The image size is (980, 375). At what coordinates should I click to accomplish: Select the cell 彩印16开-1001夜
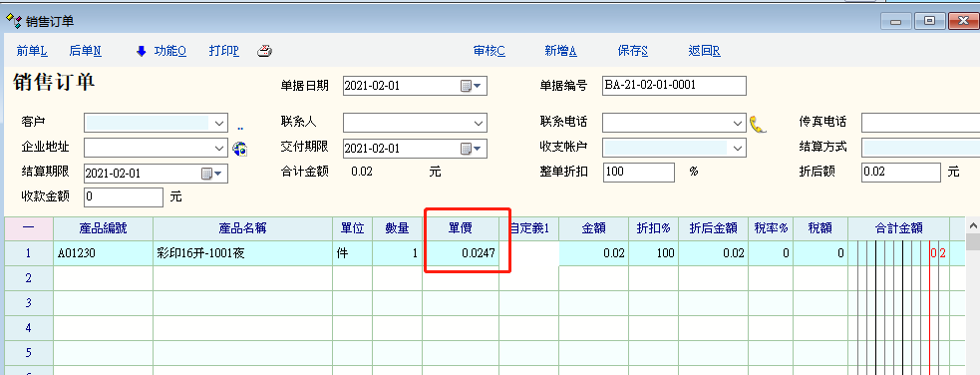tap(242, 253)
